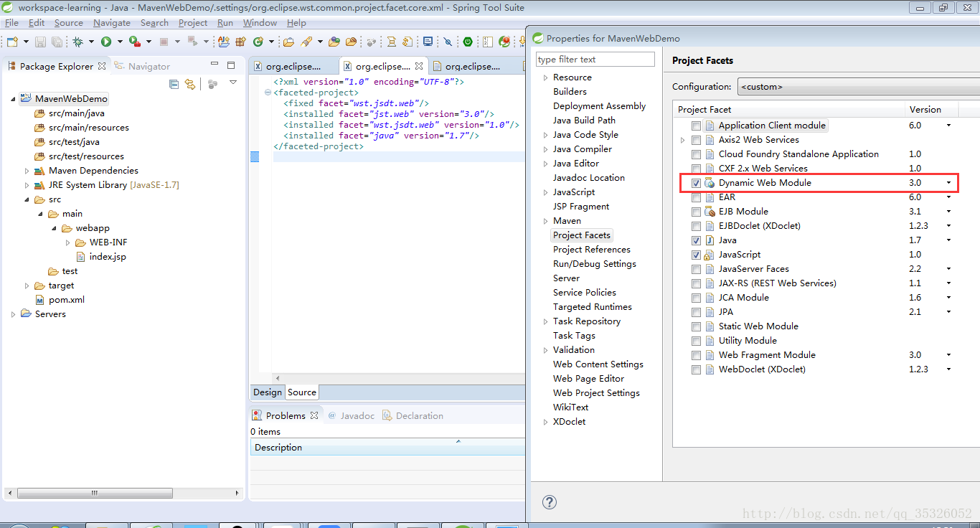Click Collapse All icon in Package Explorer
980x528 pixels.
tap(174, 84)
